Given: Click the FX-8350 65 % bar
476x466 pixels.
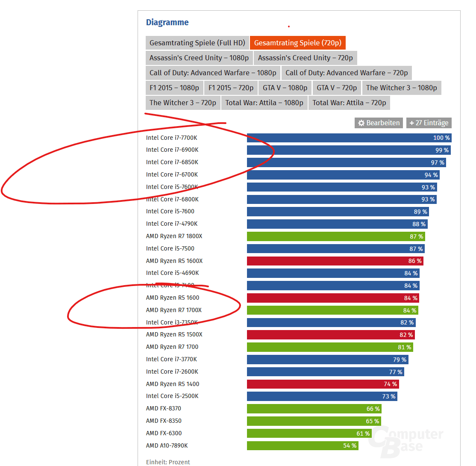Looking at the screenshot, I should 314,421.
